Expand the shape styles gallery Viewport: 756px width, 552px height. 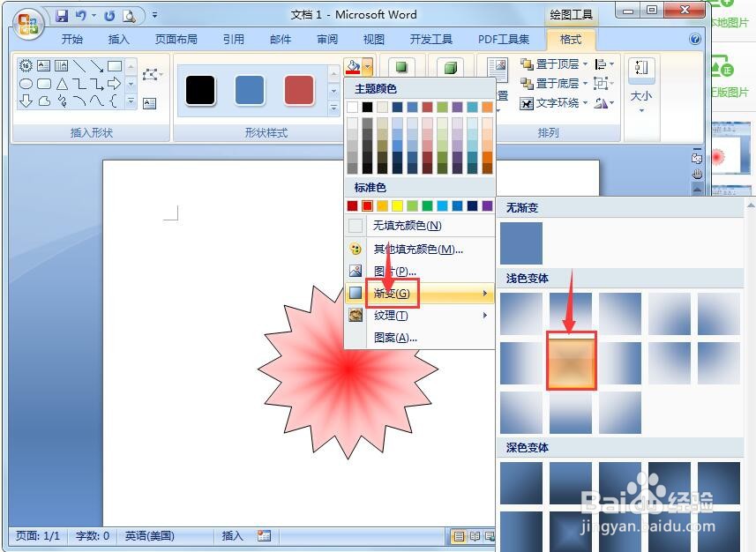coord(333,108)
